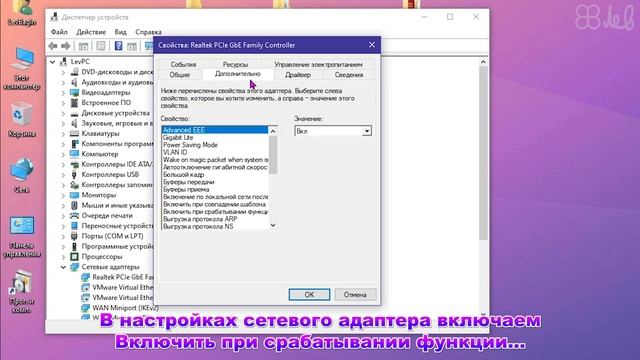
Task: Select Выгрузка протокола ARP property
Action: tap(215, 219)
